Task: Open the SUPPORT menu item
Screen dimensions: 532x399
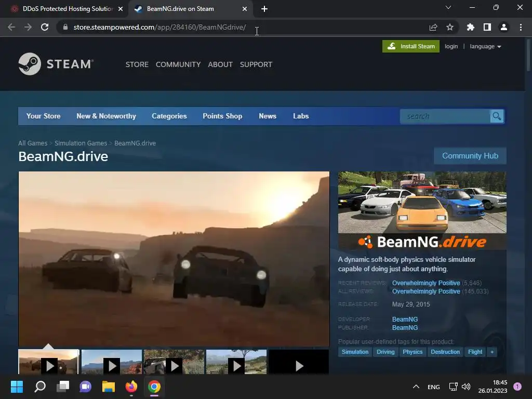Action: coord(256,64)
